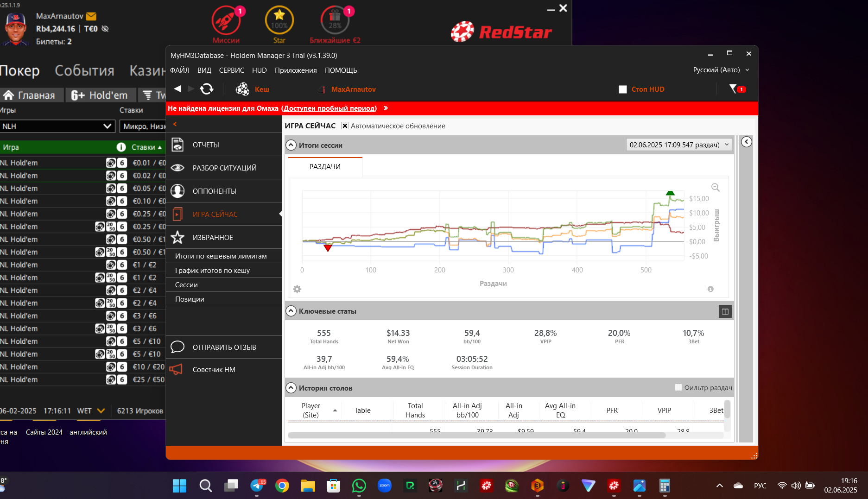Open Итоги по кешевым лимитам
Viewport: 868px width, 499px height.
224,256
